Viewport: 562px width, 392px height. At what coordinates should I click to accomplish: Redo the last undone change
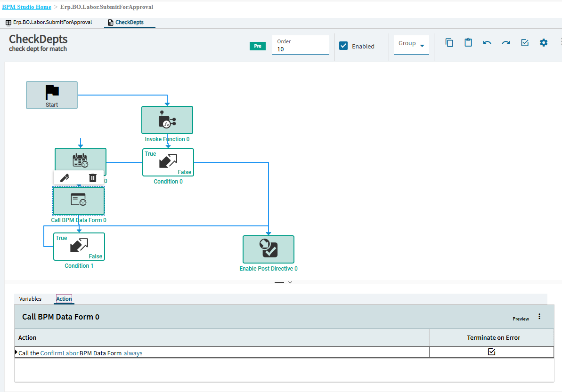coord(506,43)
